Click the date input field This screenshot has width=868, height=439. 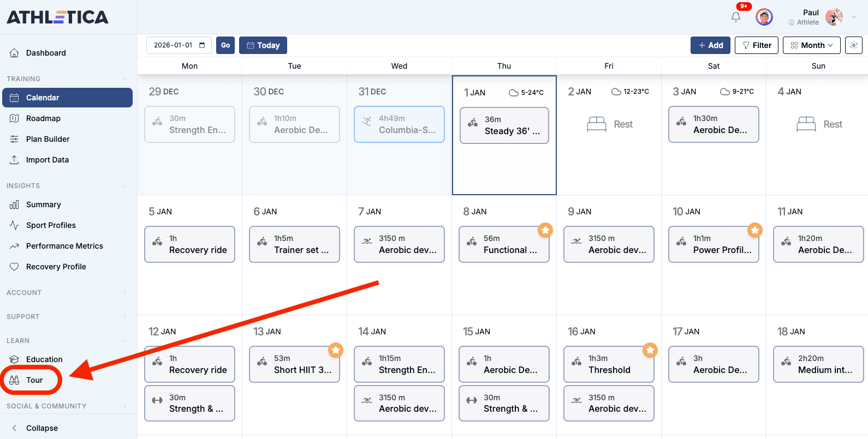pos(173,45)
